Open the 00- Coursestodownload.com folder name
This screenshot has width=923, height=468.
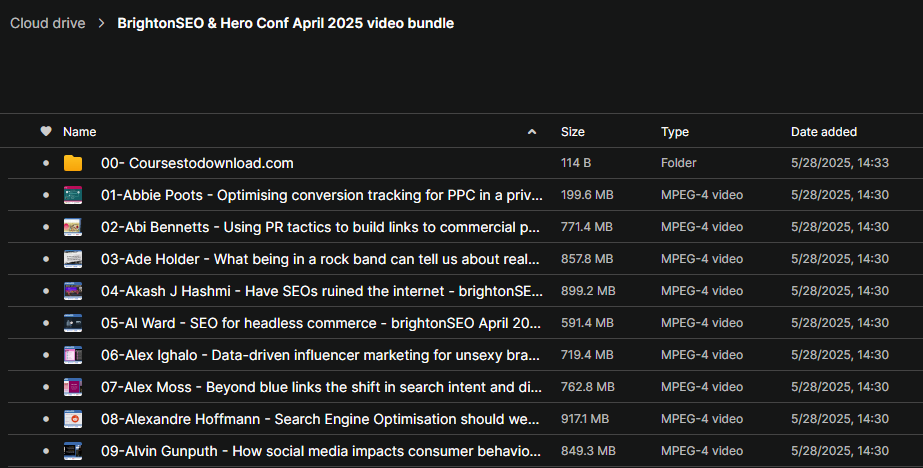(197, 163)
